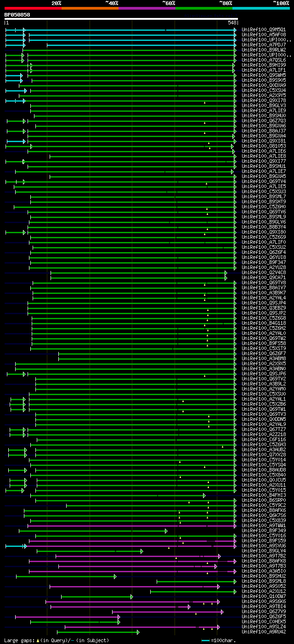Click arrowhead ending the B9F349 alignment
294x644 pixels.
pyautogui.click(x=166, y=531)
